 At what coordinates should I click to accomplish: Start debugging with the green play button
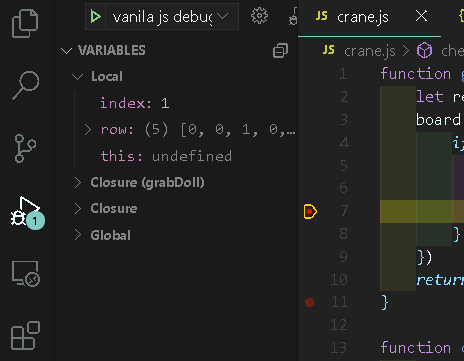(96, 17)
